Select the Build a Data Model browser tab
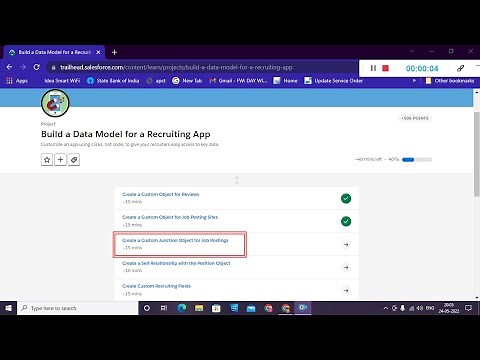The height and width of the screenshot is (360, 480). (x=54, y=52)
